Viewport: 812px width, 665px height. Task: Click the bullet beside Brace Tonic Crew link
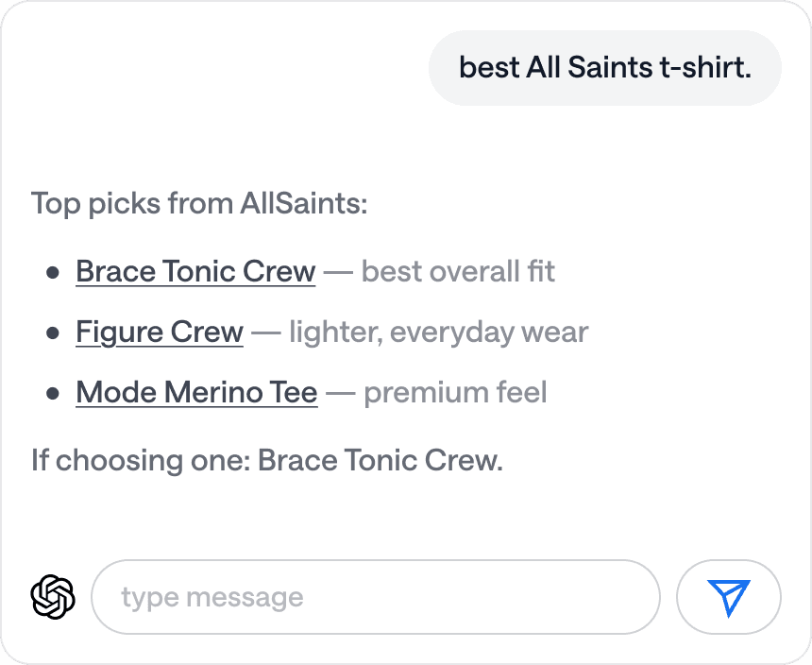click(x=53, y=273)
